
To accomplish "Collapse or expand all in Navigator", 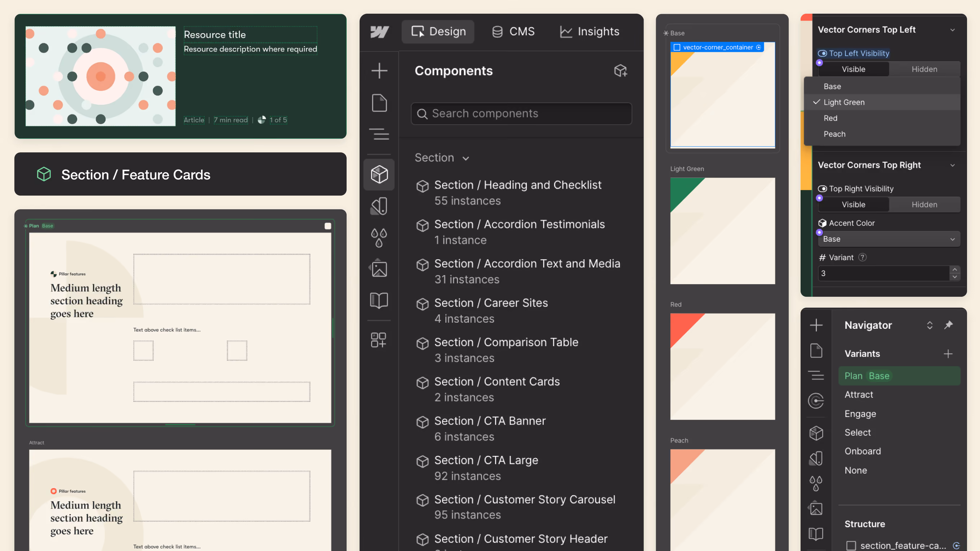I will [930, 325].
